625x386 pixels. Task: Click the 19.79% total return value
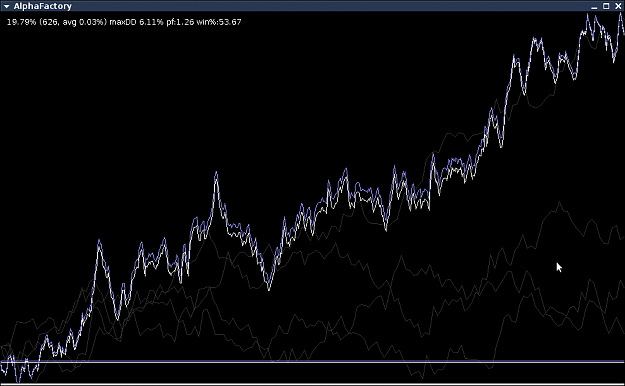pyautogui.click(x=22, y=22)
